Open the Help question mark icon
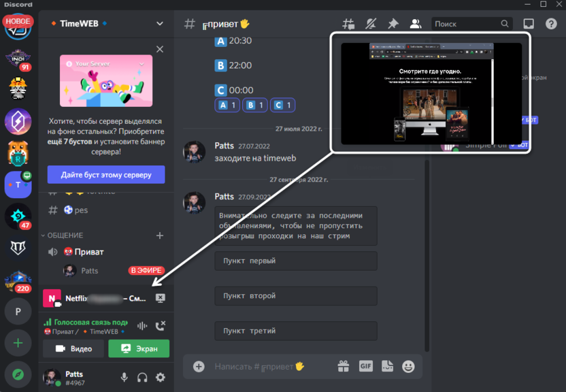The width and height of the screenshot is (566, 392). point(551,24)
